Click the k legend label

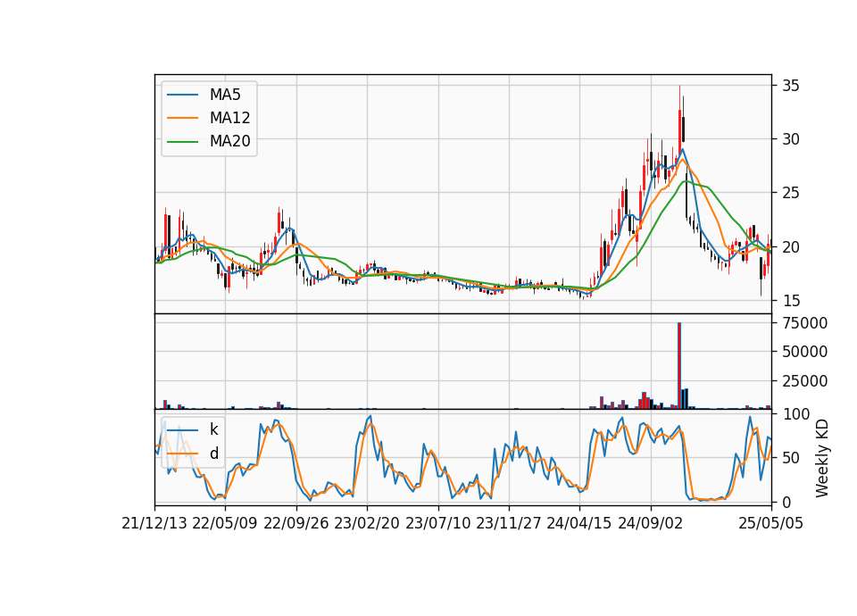pyautogui.click(x=213, y=429)
